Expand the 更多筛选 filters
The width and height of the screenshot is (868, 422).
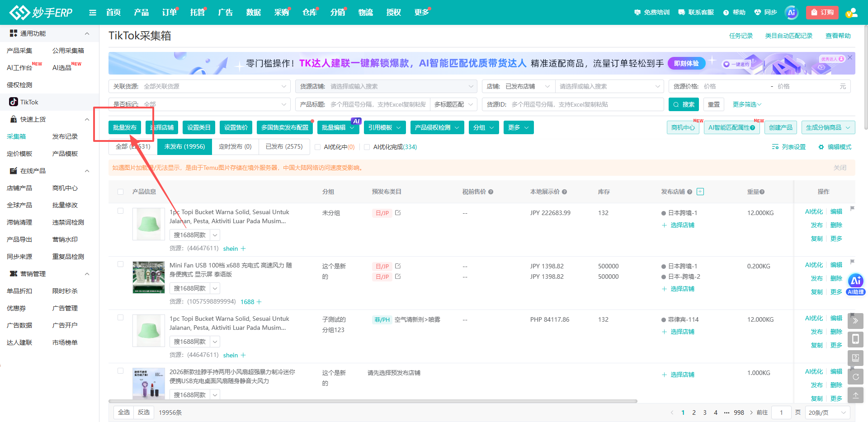[x=747, y=104]
